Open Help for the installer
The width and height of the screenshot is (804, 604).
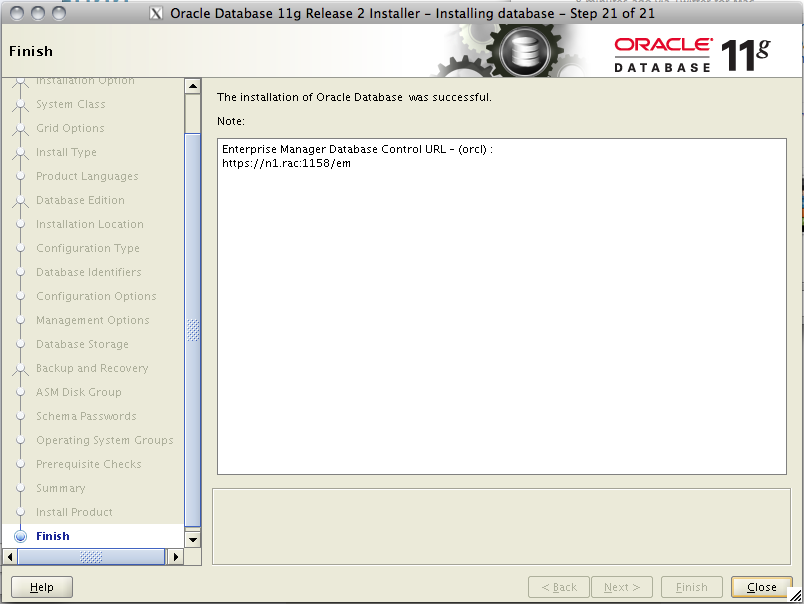41,587
